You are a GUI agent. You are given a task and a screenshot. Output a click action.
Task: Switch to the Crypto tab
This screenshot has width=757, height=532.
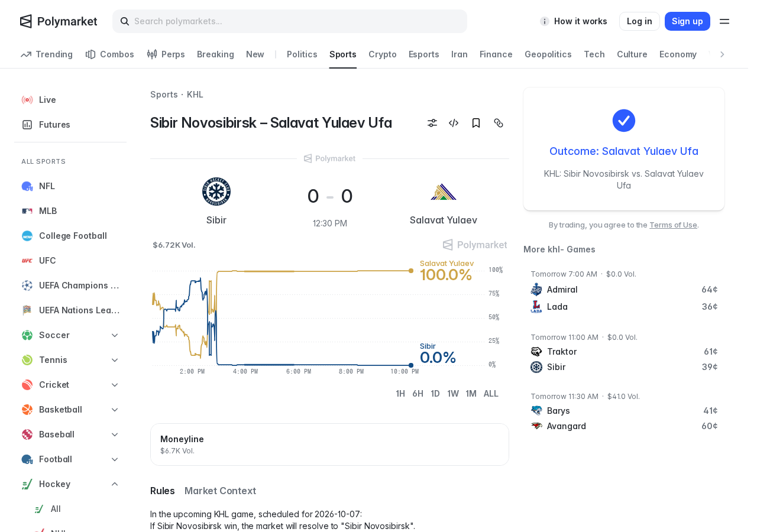tap(383, 54)
